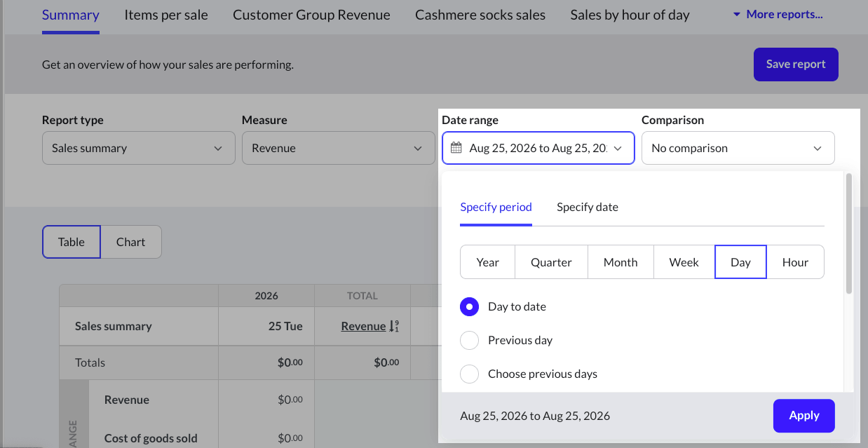The height and width of the screenshot is (448, 868).
Task: Click the Revenue row label in table
Action: 127,400
